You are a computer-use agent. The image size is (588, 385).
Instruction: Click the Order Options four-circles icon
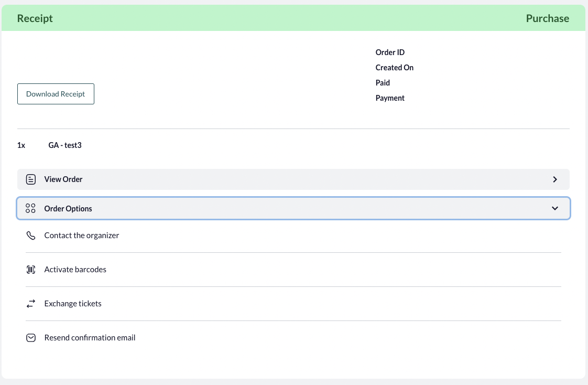pos(31,208)
